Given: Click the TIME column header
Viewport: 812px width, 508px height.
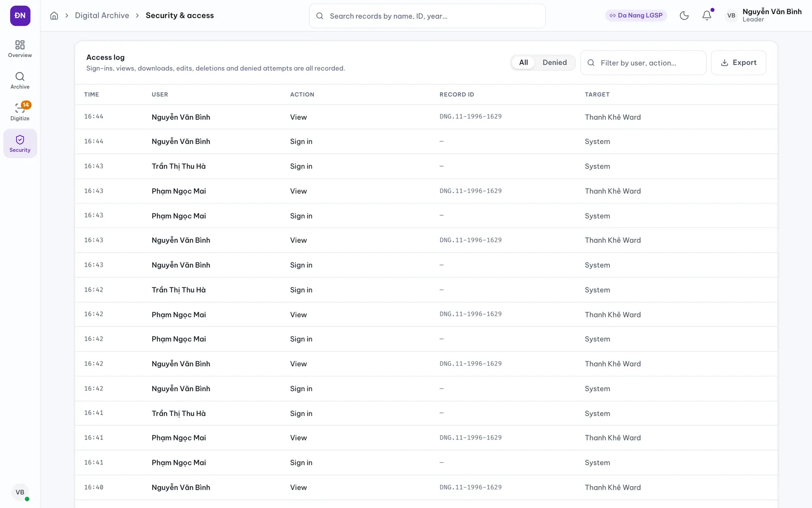Looking at the screenshot, I should point(91,94).
